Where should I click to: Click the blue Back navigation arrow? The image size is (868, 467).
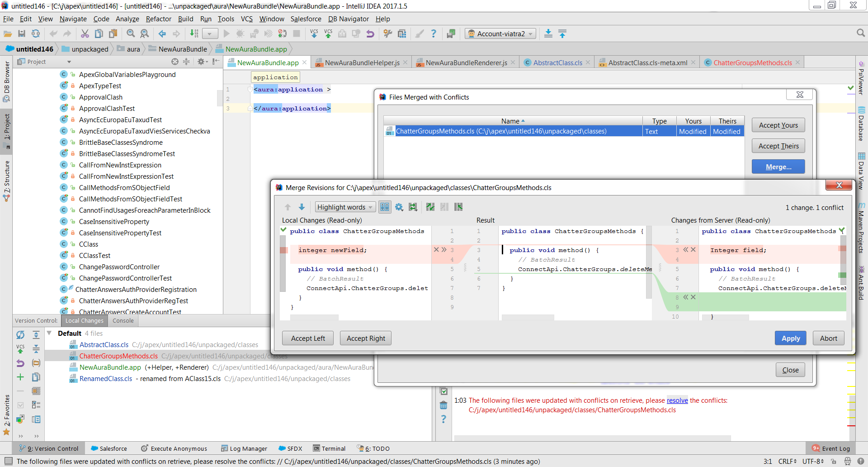pos(162,33)
